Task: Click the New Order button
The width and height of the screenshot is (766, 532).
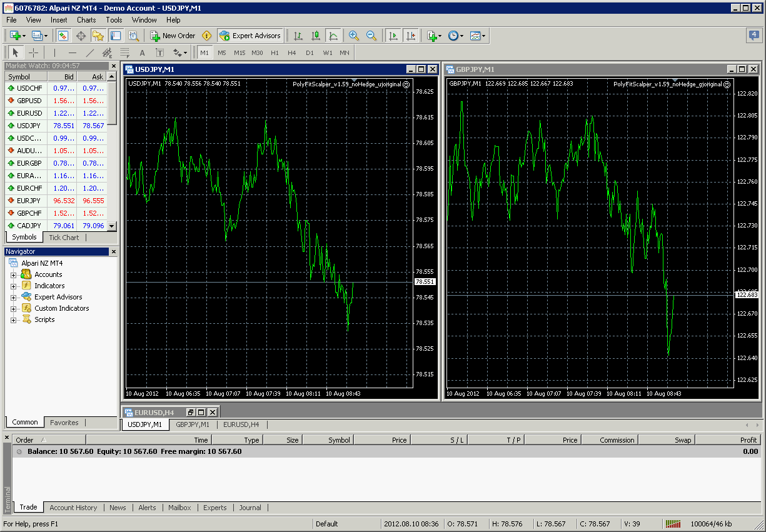Action: (173, 36)
